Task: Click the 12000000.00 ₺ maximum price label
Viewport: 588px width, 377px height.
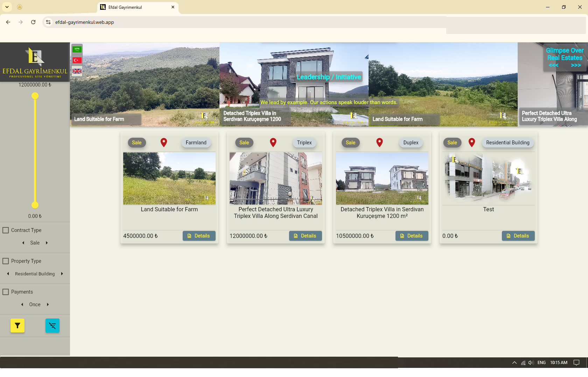Action: [x=35, y=85]
